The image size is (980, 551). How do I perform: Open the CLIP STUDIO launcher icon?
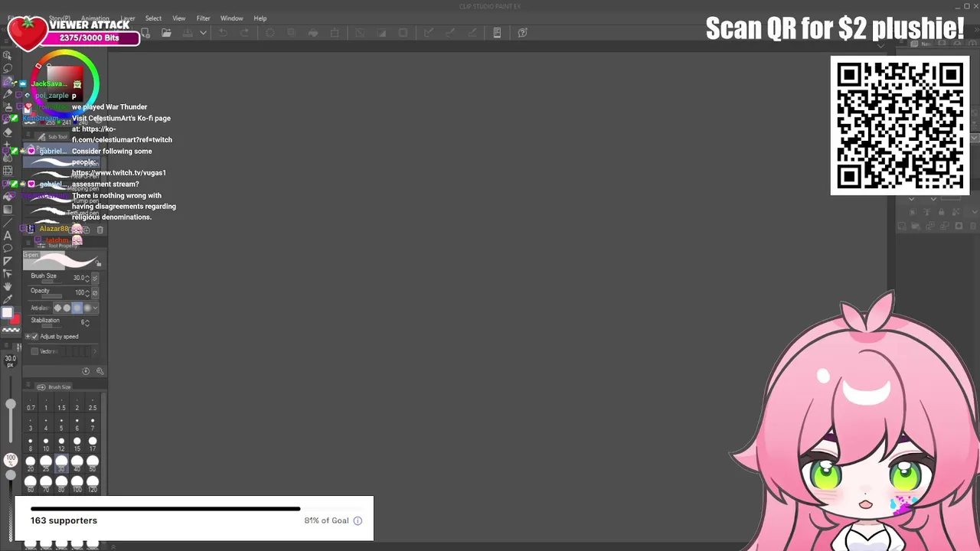(x=497, y=33)
